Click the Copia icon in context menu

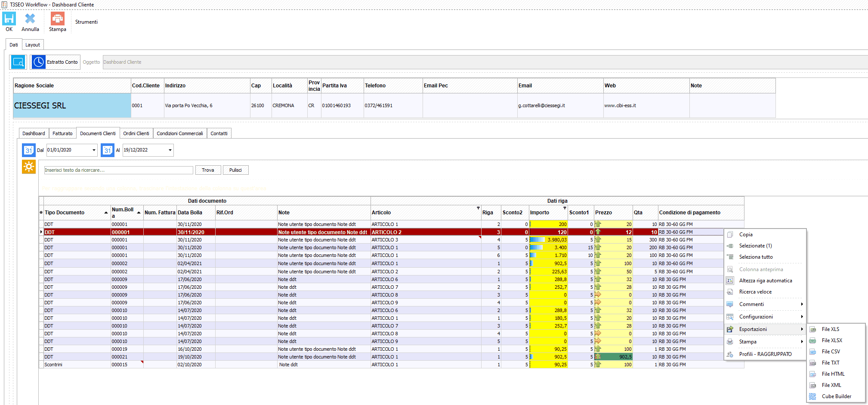tap(730, 235)
